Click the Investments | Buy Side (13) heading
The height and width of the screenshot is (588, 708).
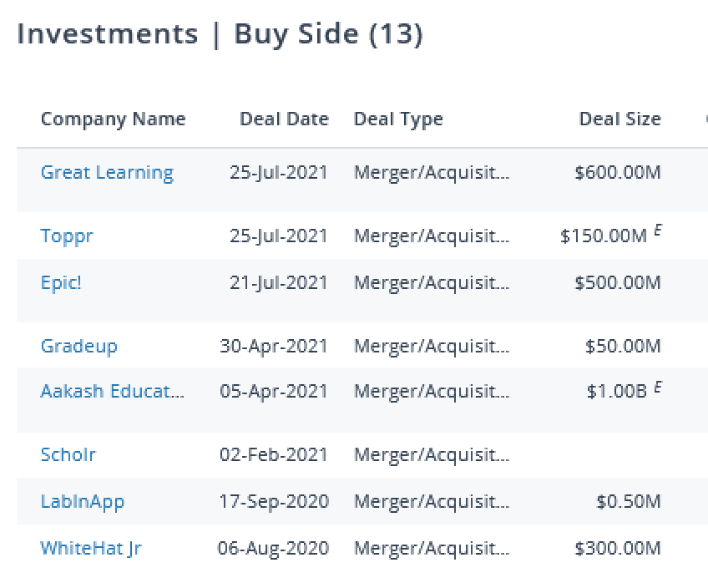pyautogui.click(x=220, y=34)
